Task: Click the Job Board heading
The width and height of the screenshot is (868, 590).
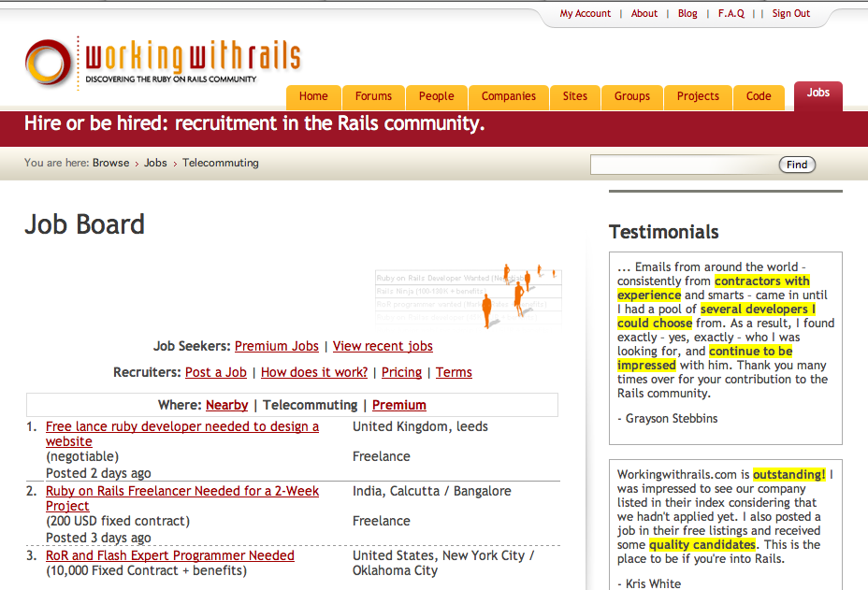Action: pos(85,224)
